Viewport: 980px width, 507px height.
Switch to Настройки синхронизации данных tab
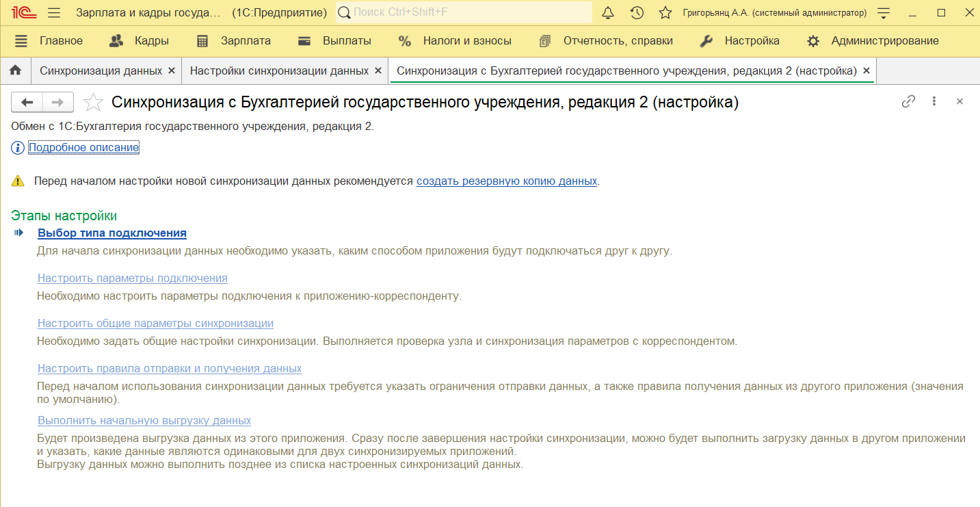pos(279,70)
